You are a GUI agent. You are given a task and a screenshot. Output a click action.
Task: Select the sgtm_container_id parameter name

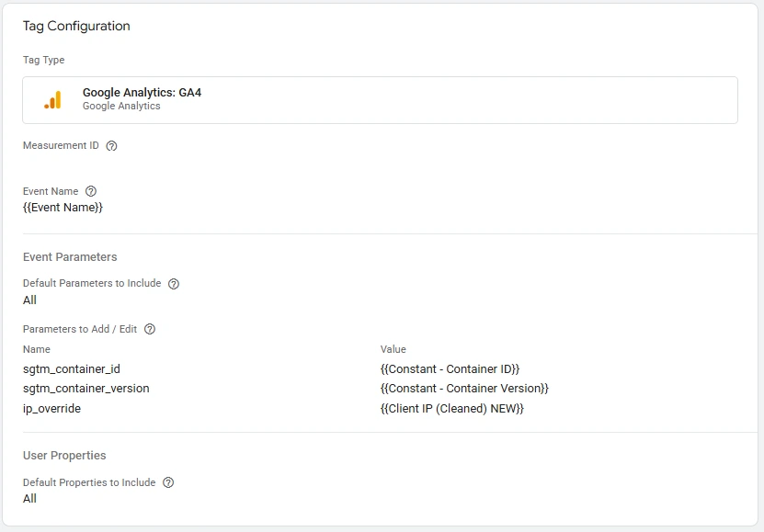click(72, 368)
